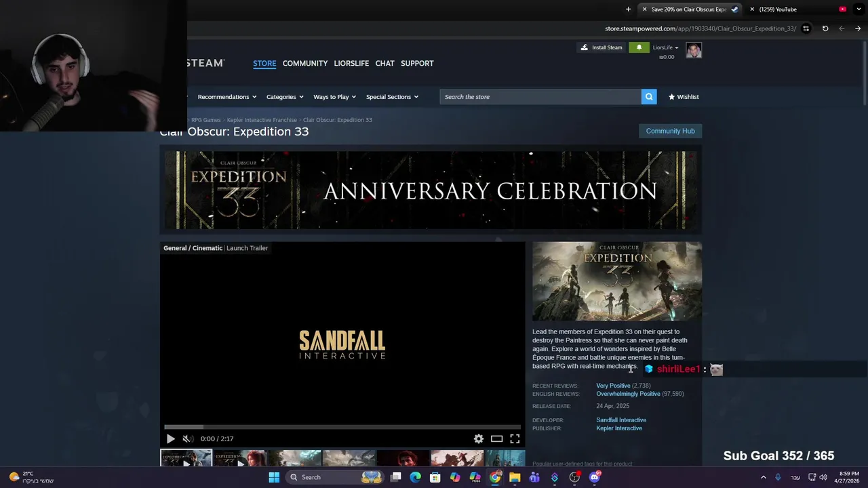Click the Expedition 33 capsule artwork
868x488 pixels.
[617, 281]
